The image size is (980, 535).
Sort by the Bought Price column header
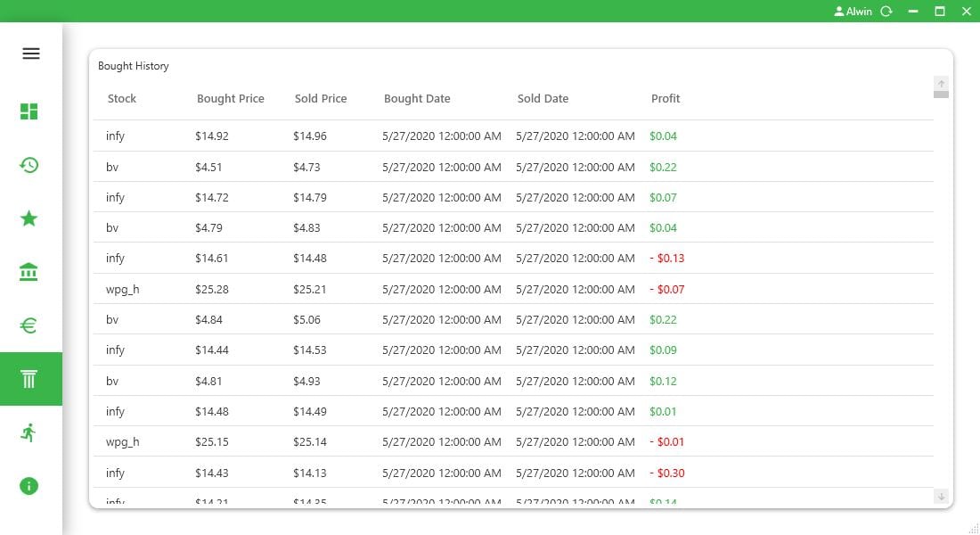pos(231,99)
